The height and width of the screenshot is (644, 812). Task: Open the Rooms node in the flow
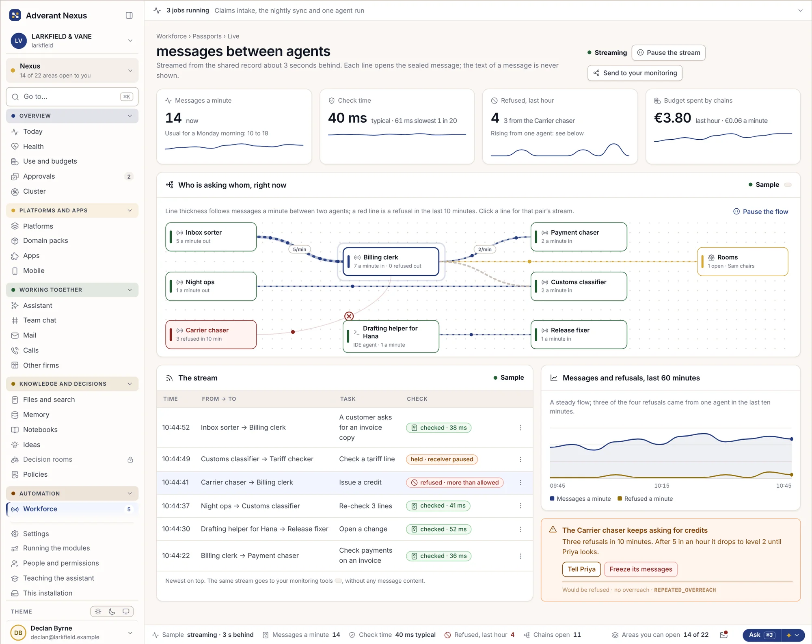pyautogui.click(x=743, y=261)
